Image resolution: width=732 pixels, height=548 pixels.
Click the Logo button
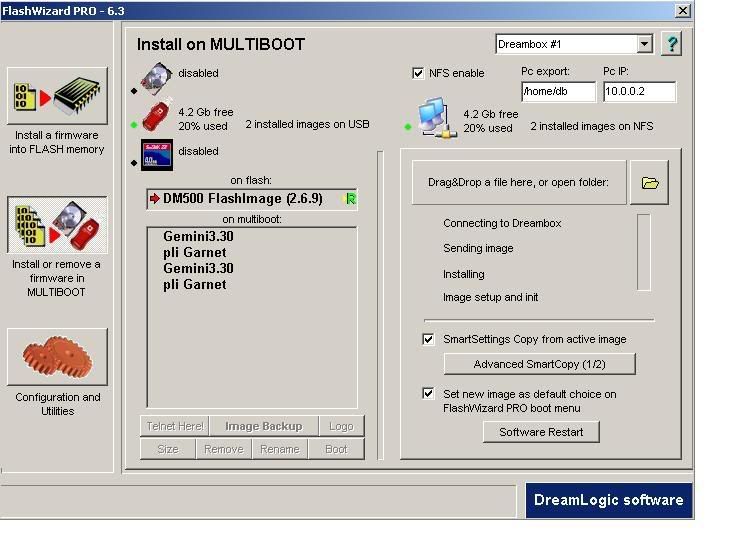pos(341,426)
